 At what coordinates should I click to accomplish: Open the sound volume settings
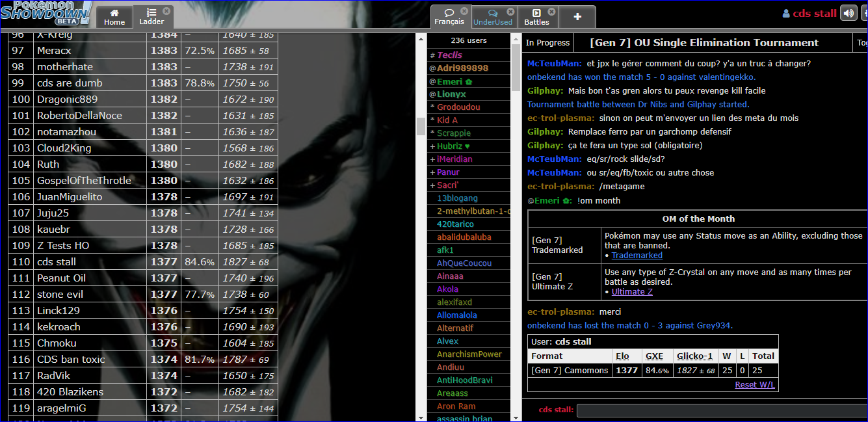tap(848, 13)
